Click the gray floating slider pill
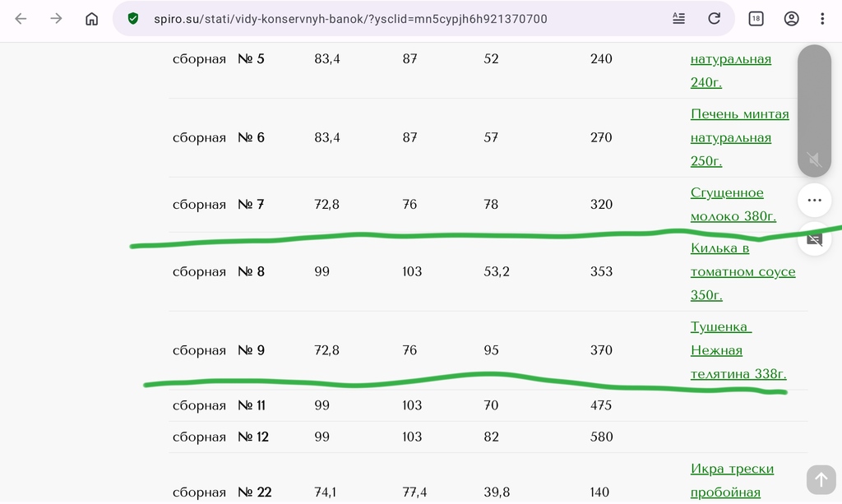Viewport: 842px width, 504px height. 814,110
